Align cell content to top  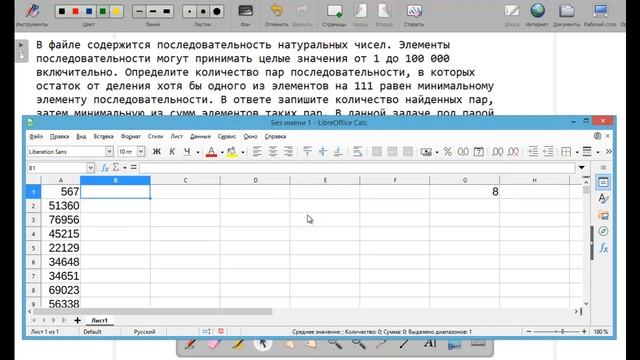click(307, 152)
